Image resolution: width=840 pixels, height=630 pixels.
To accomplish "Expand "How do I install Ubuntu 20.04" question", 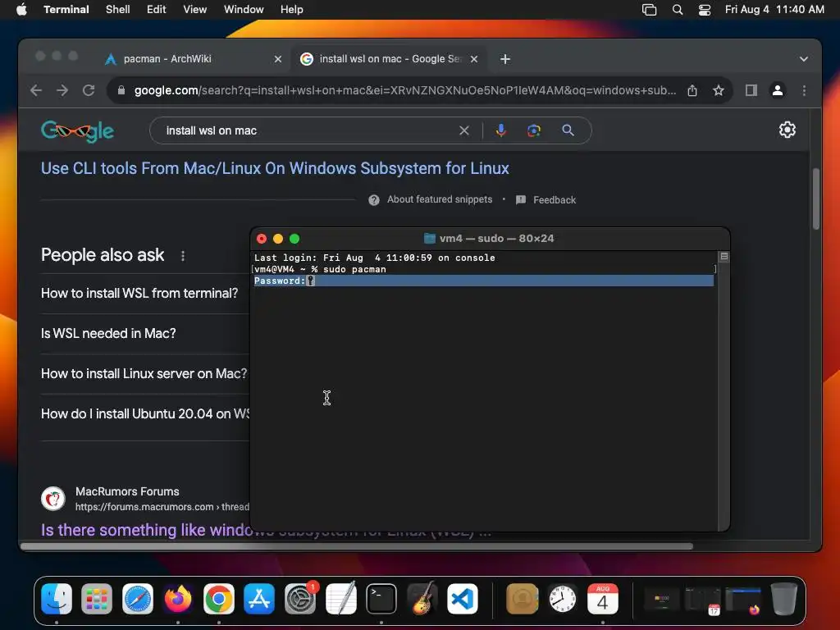I will 145,414.
